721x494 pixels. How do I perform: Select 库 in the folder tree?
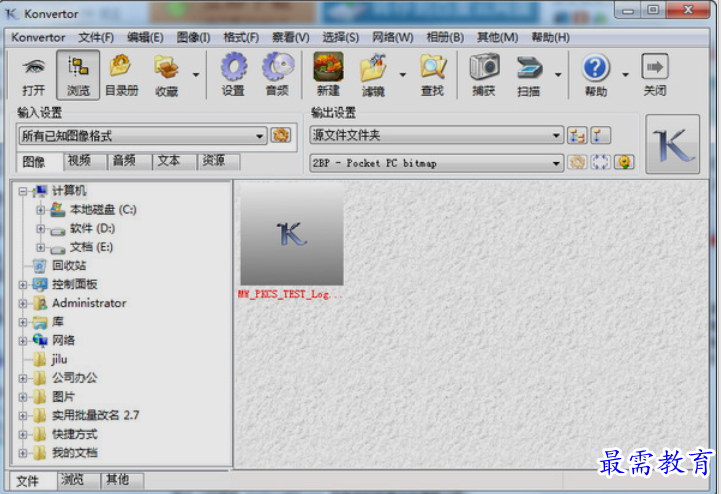coord(57,322)
